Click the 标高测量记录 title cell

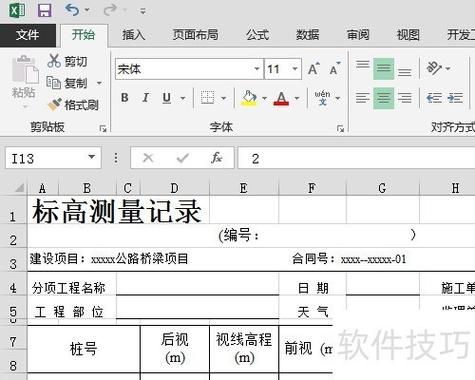118,210
